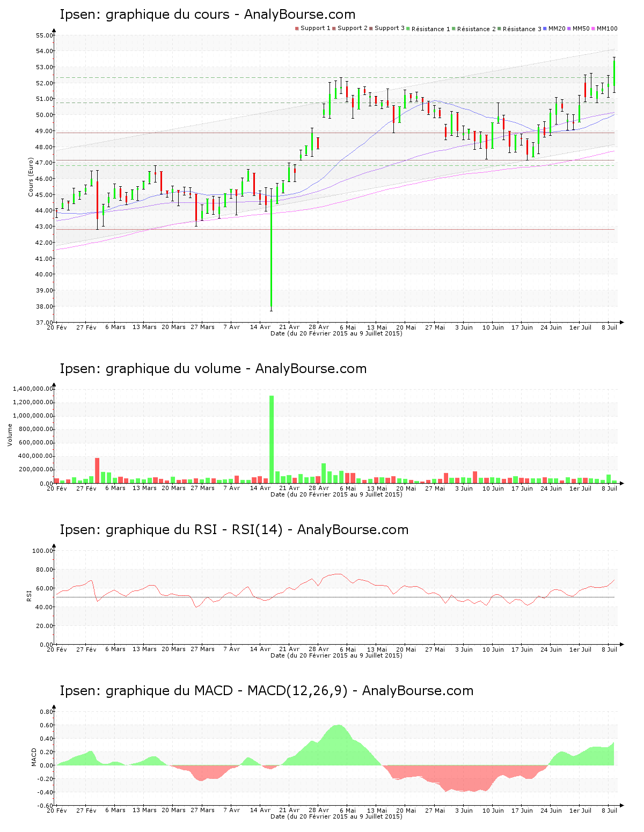The height and width of the screenshot is (832, 644).
Task: Click the '37.00' price axis label
Action: tap(45, 323)
